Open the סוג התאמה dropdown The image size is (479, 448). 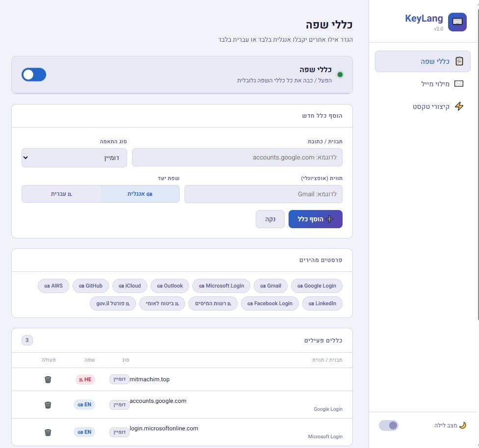pos(74,158)
